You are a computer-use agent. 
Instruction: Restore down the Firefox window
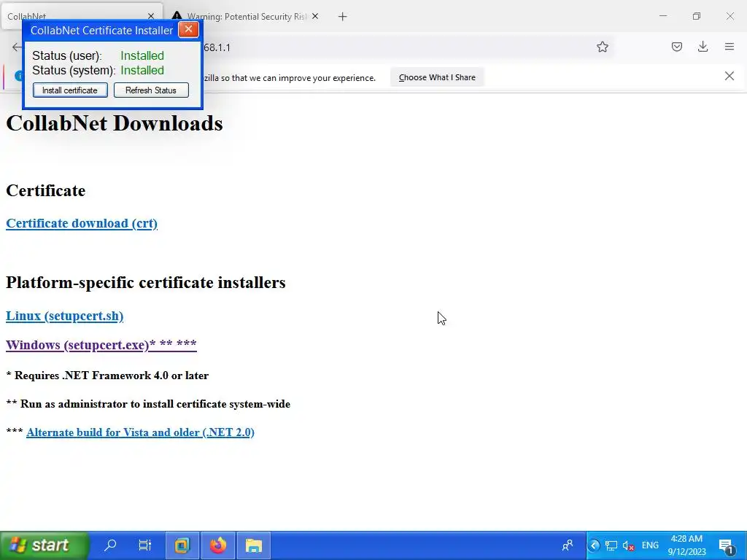697,16
